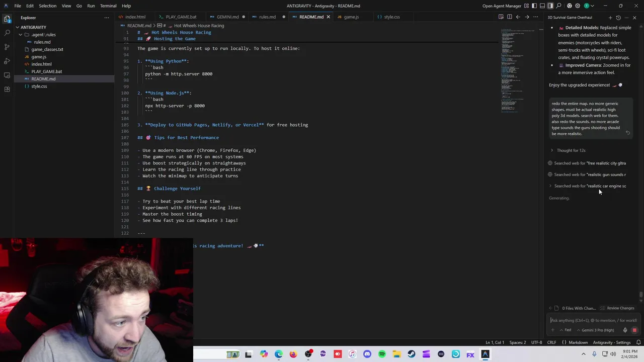644x362 pixels.
Task: Open the Terminal menu
Action: pyautogui.click(x=108, y=6)
